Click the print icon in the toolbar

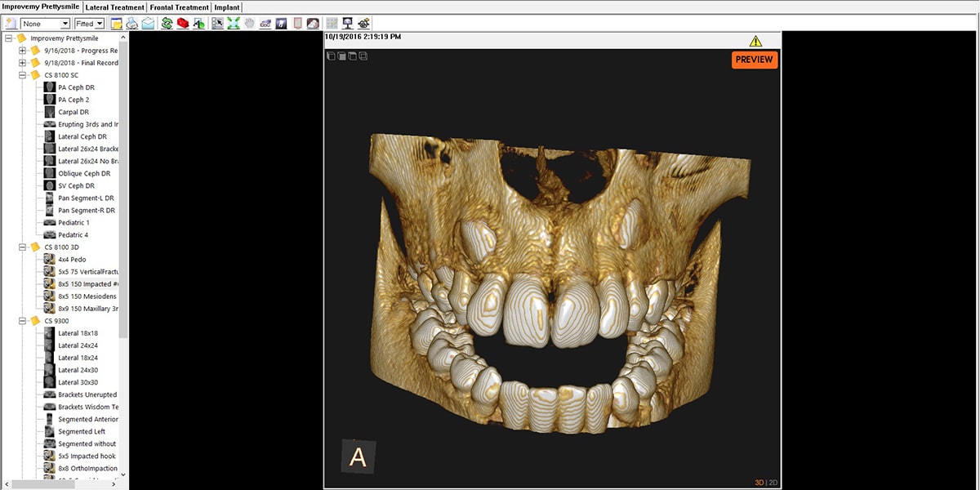(x=132, y=24)
